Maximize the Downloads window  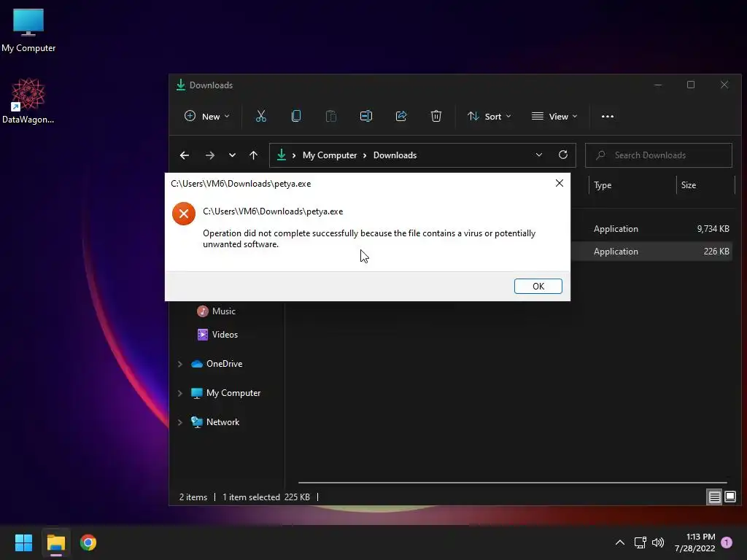coord(691,85)
